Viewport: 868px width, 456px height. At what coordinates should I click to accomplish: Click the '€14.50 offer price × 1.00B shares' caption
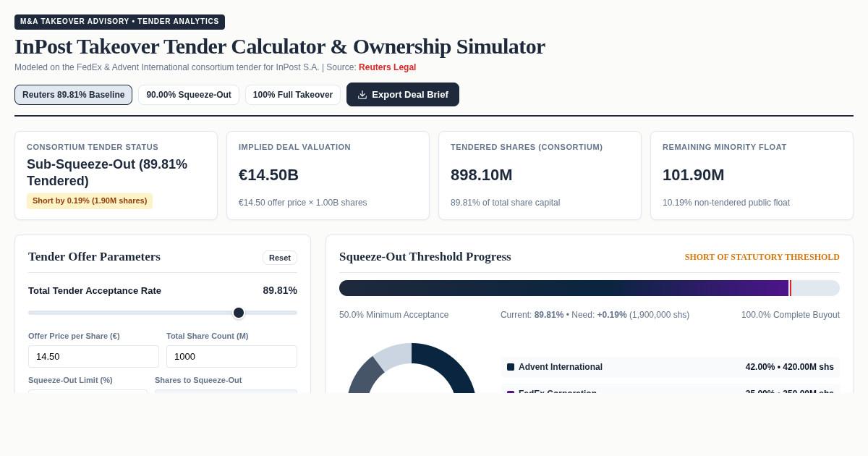pyautogui.click(x=303, y=203)
